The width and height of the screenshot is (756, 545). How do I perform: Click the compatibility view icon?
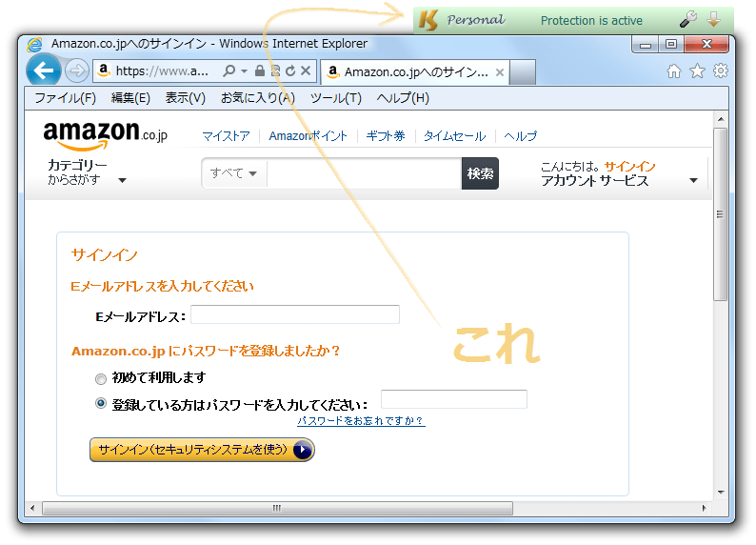[275, 71]
